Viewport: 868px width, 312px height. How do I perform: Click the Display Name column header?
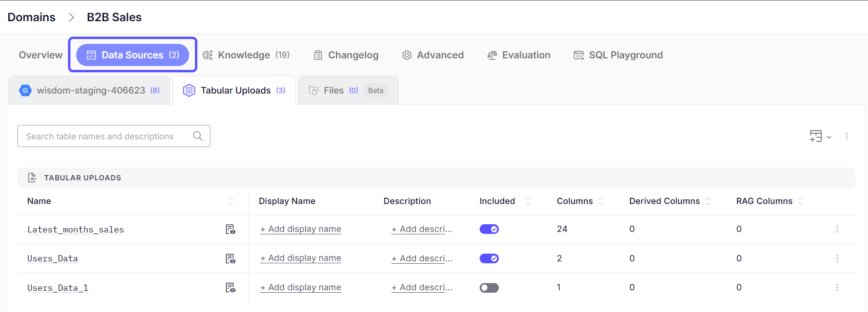pos(287,201)
